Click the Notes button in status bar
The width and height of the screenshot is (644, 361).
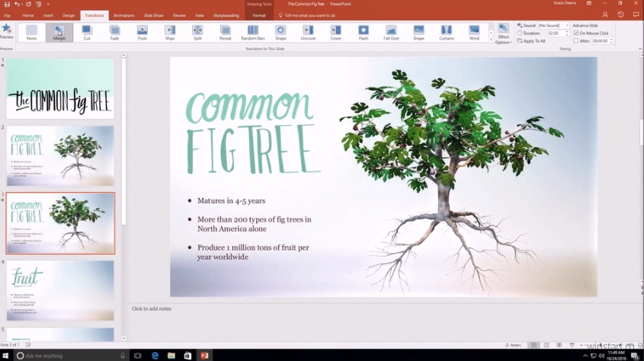pos(514,346)
